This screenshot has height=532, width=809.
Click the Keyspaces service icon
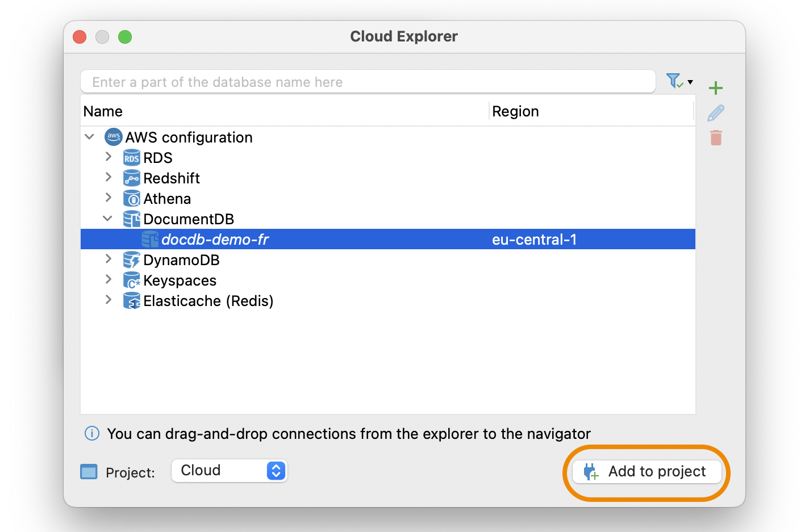click(131, 280)
